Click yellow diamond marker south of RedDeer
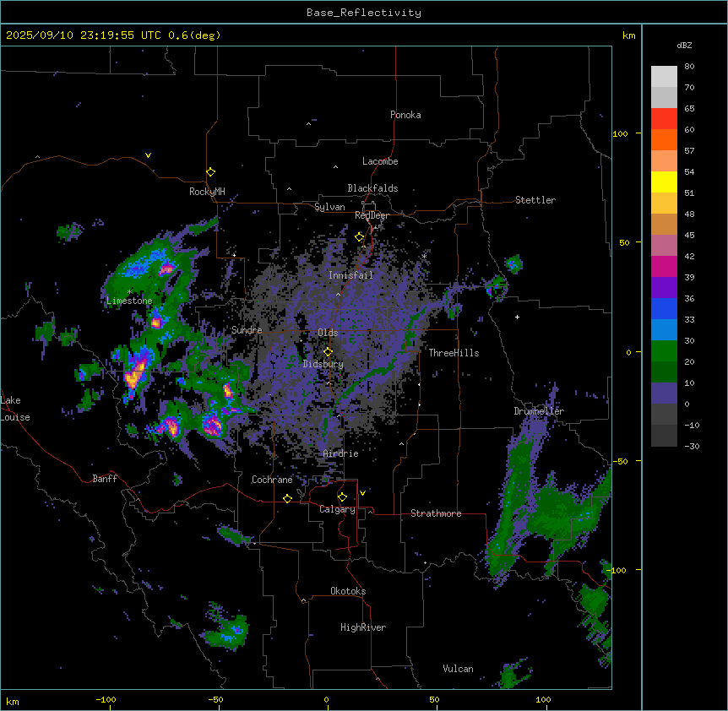 tap(360, 237)
